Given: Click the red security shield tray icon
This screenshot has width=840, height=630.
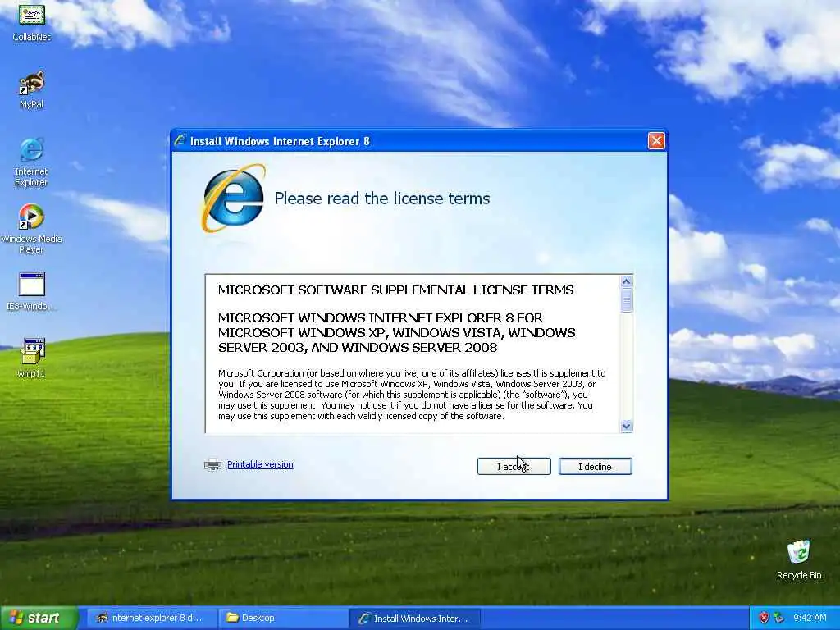Looking at the screenshot, I should click(x=764, y=619).
